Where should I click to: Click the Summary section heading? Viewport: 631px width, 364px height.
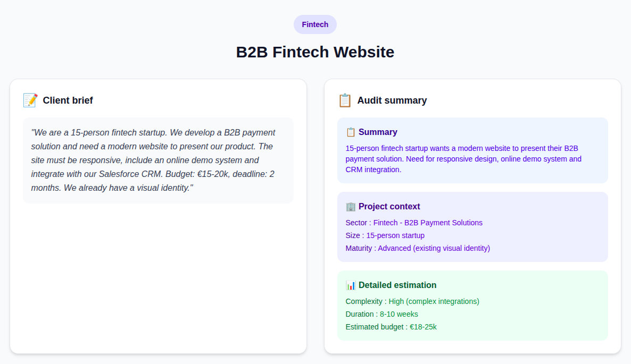[378, 132]
